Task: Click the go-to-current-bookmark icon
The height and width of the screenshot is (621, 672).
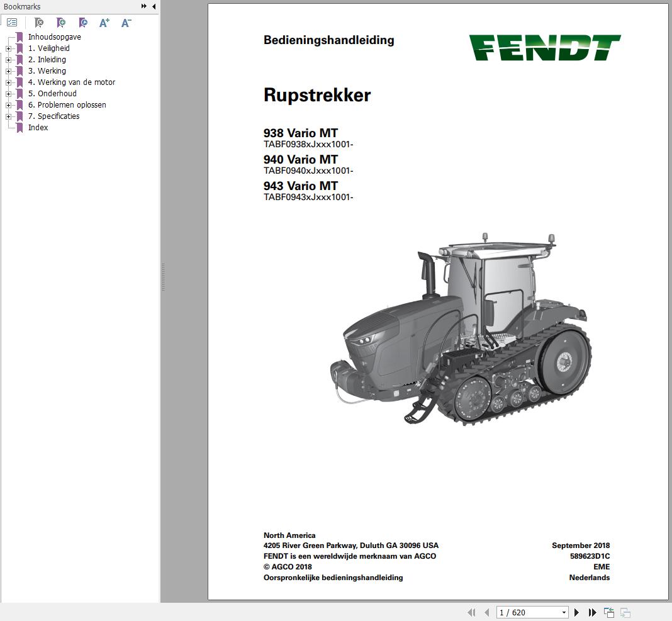Action: [83, 22]
